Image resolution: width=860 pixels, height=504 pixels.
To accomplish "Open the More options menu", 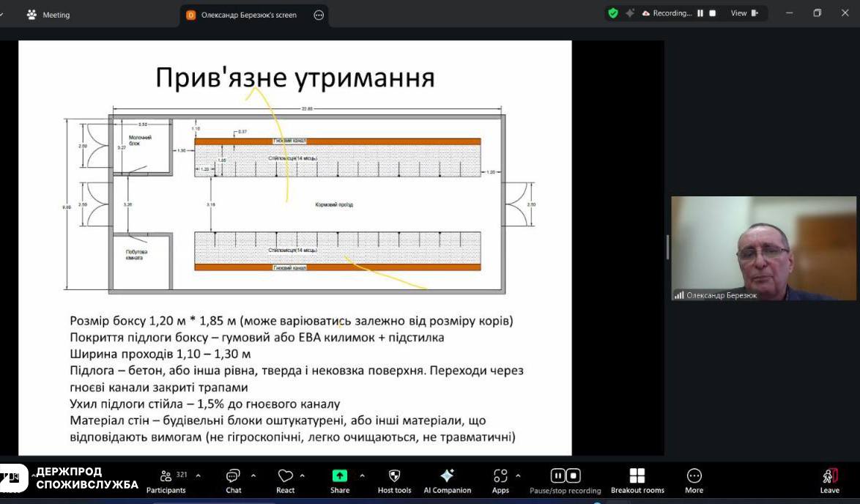I will tap(694, 480).
